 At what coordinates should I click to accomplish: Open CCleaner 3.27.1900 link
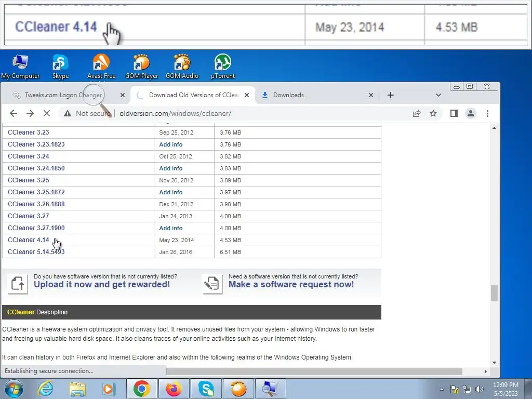point(36,228)
